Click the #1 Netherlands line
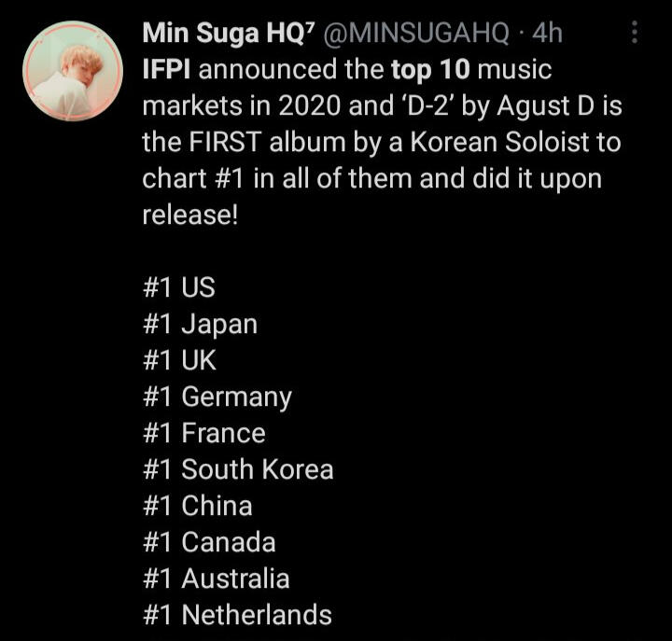This screenshot has width=672, height=641. [237, 615]
